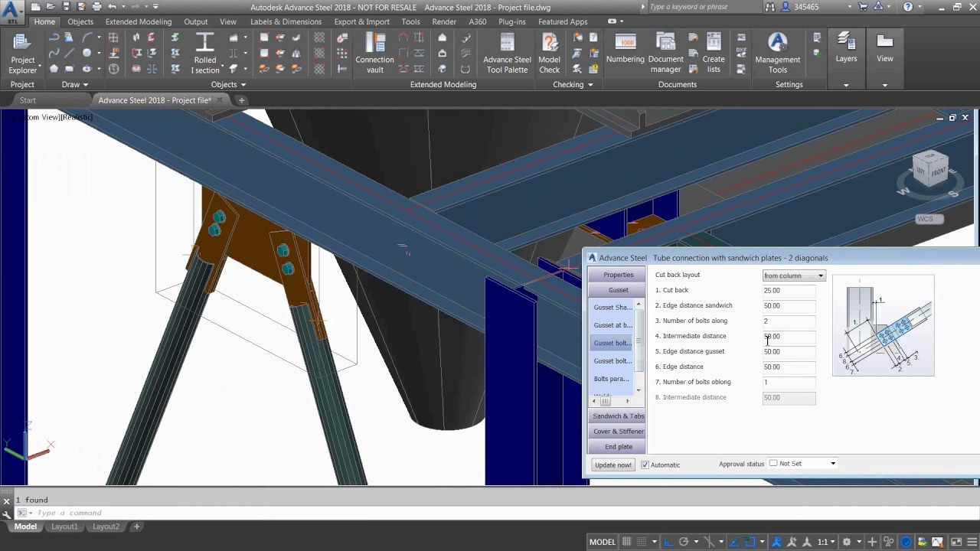Click the Number of bolts along field
The image size is (980, 551).
point(789,321)
